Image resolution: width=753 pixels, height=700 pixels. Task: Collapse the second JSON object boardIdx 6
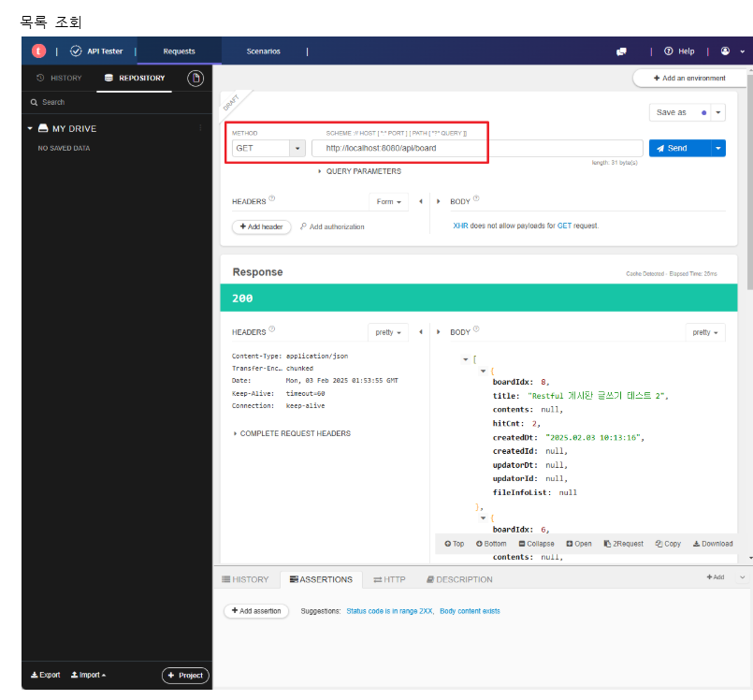tap(483, 518)
